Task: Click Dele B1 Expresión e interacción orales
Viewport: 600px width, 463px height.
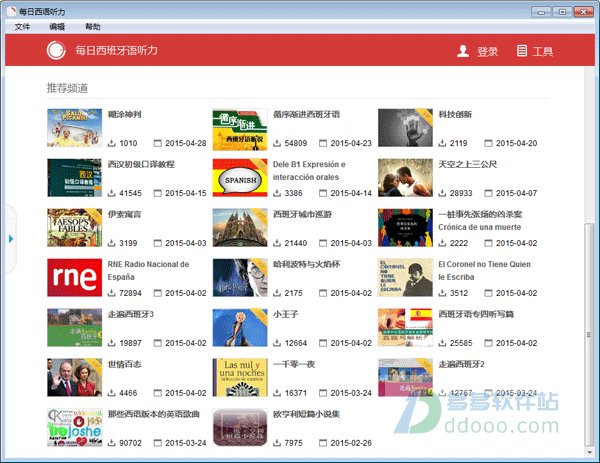Action: (x=309, y=171)
